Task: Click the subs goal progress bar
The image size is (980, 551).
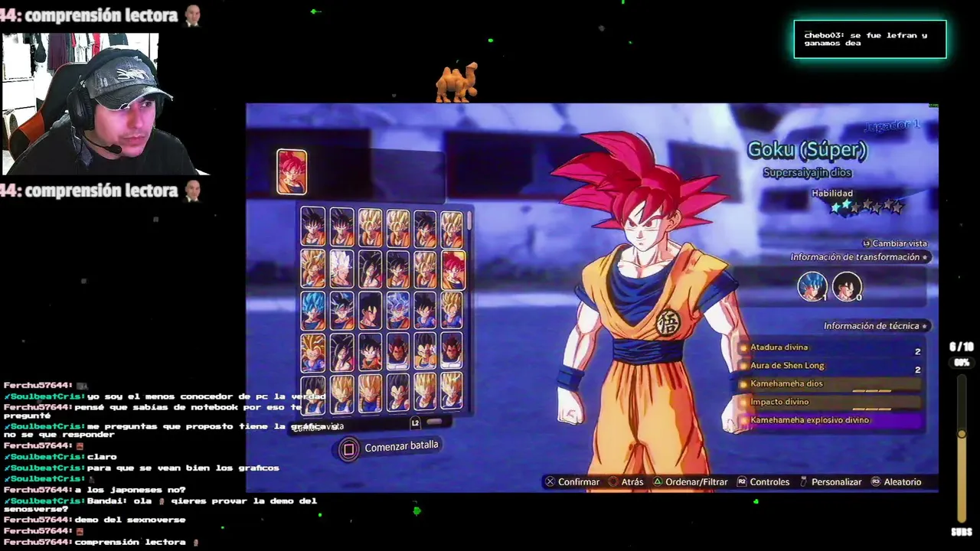Action: coord(962,448)
